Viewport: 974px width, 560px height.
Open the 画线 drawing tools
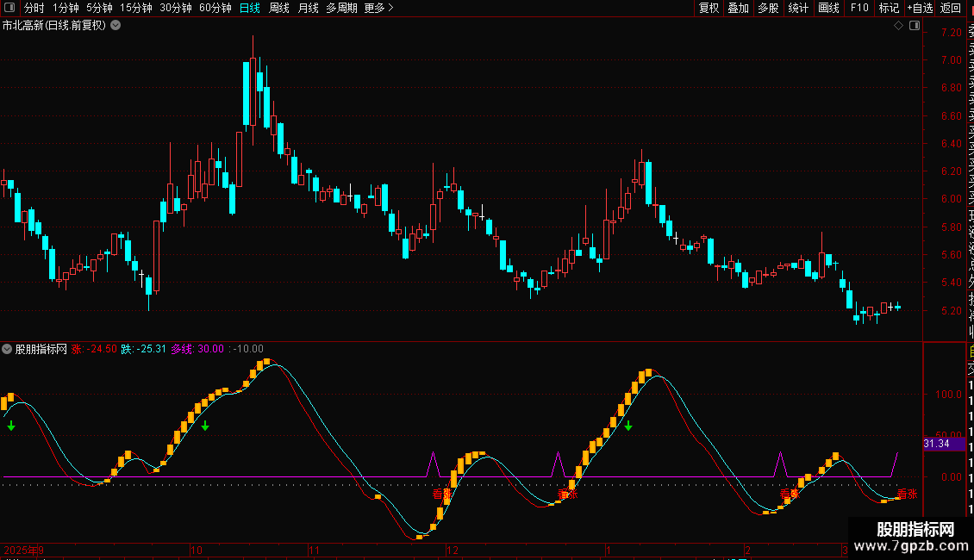coord(828,8)
